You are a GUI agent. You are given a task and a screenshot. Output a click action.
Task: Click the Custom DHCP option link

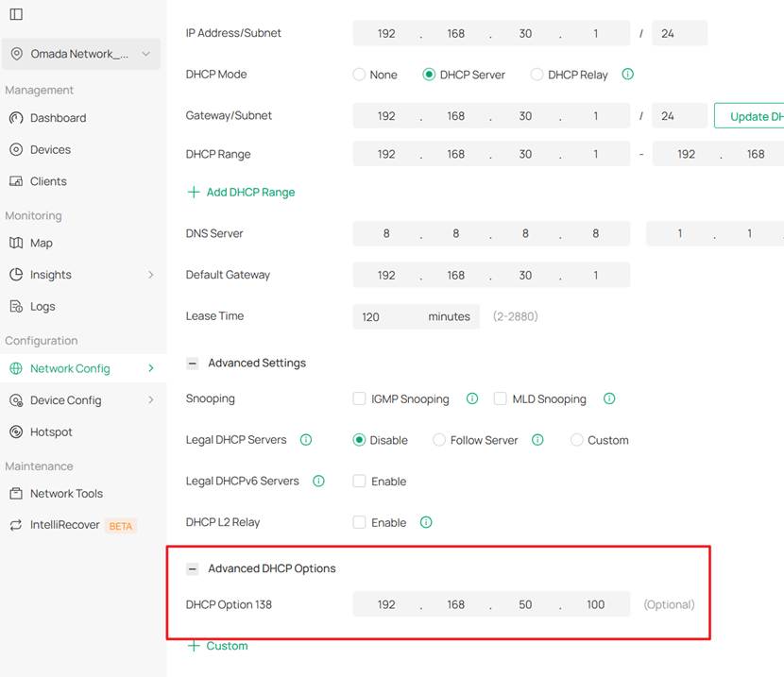click(227, 646)
